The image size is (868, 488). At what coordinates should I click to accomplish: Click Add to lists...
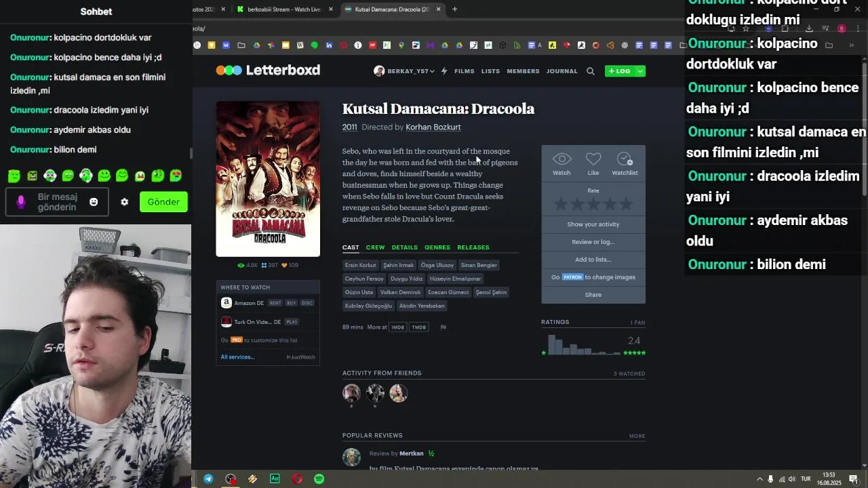tap(593, 260)
